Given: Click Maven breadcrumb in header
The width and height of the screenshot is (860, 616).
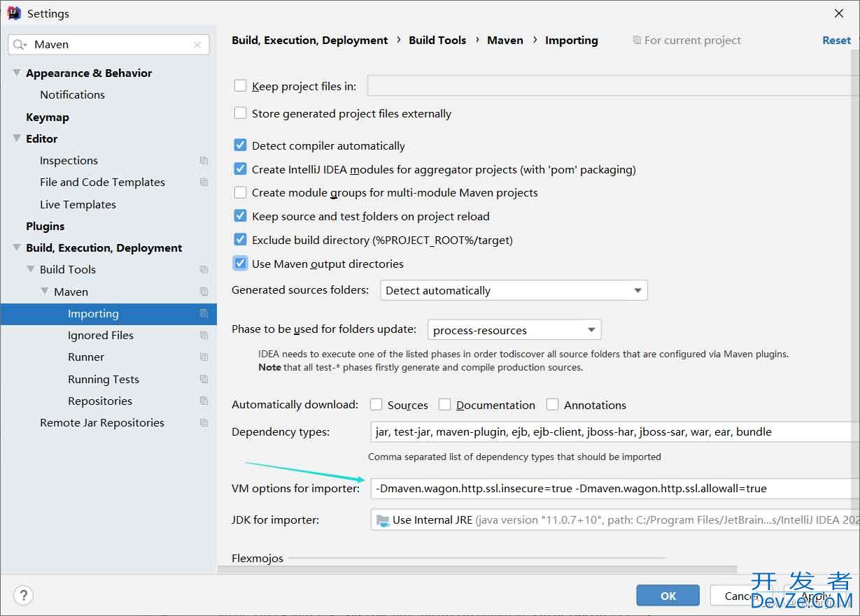Looking at the screenshot, I should 505,40.
